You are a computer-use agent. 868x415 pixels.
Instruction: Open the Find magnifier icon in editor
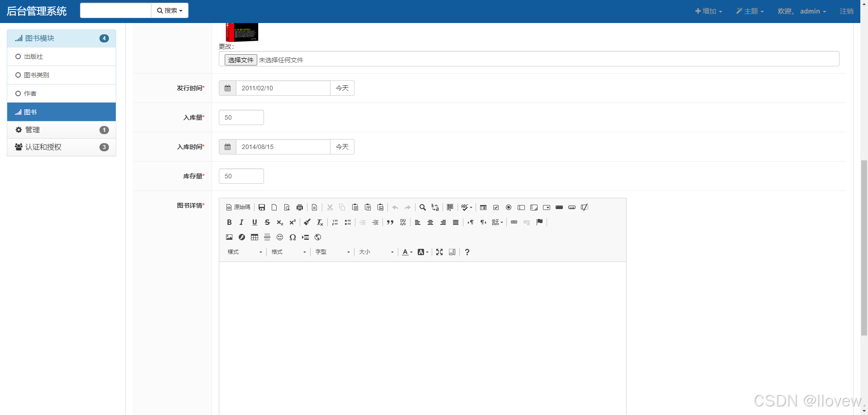(x=423, y=207)
